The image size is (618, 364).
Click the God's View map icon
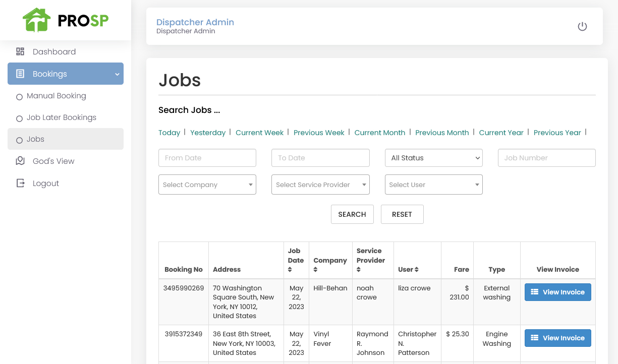coord(20,161)
